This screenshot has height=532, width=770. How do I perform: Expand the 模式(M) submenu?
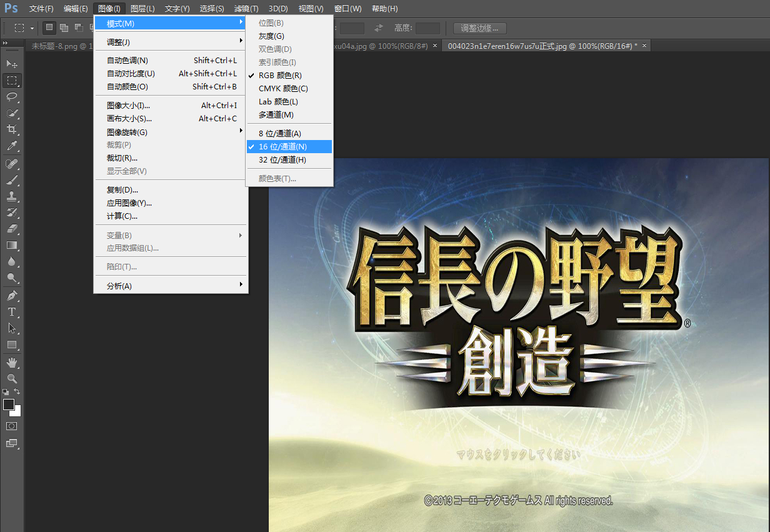coord(171,23)
